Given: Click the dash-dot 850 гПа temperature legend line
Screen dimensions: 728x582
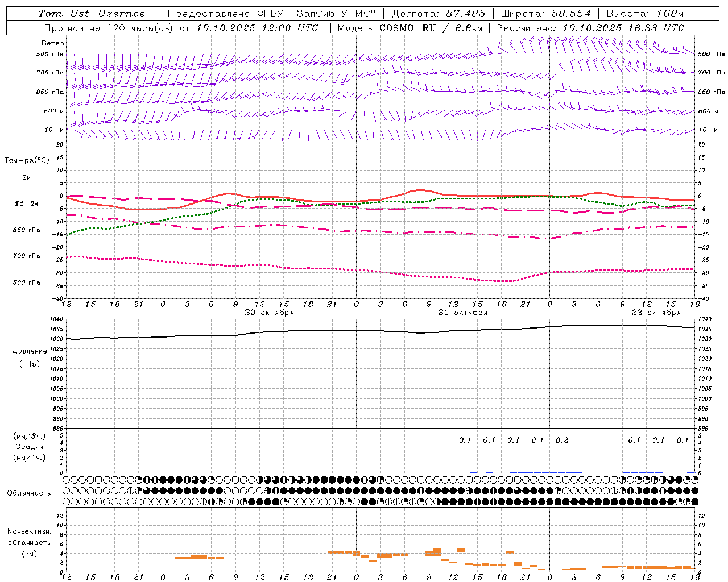Looking at the screenshot, I should 27,235.
